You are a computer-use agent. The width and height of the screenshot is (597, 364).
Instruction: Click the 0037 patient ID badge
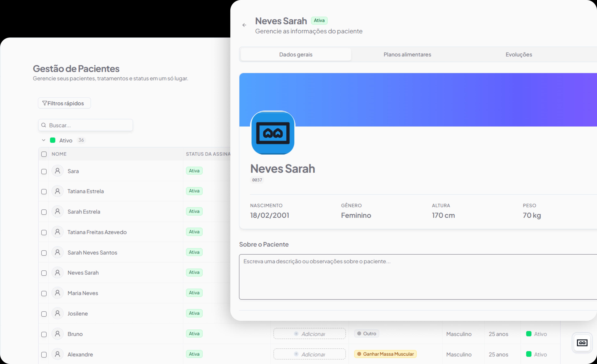coord(257,180)
